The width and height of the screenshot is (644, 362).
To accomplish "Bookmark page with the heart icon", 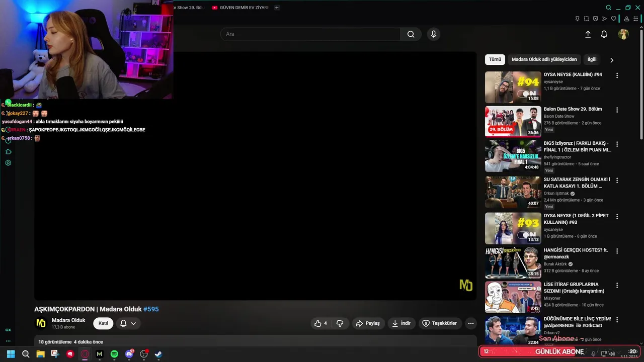I will tap(613, 19).
